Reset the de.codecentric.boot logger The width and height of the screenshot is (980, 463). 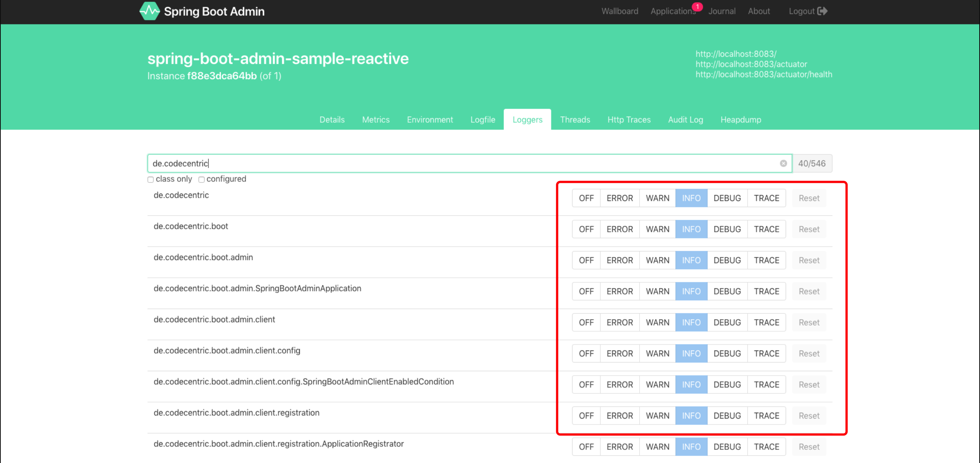pyautogui.click(x=809, y=229)
